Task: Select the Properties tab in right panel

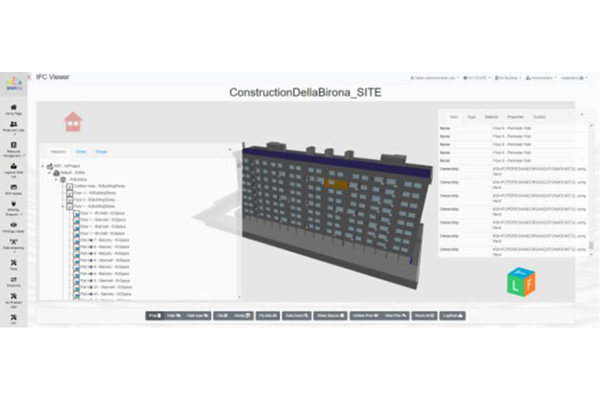Action: 515,117
